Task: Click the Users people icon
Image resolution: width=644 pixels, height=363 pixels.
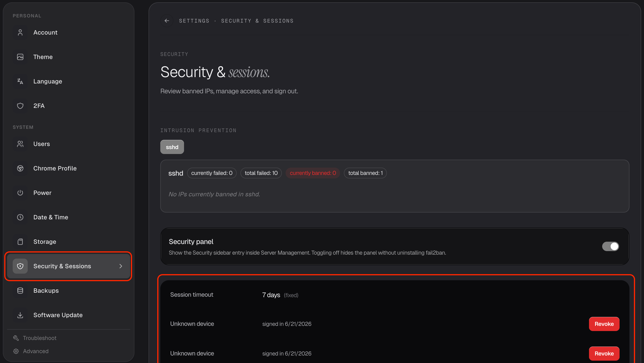Action: click(20, 144)
